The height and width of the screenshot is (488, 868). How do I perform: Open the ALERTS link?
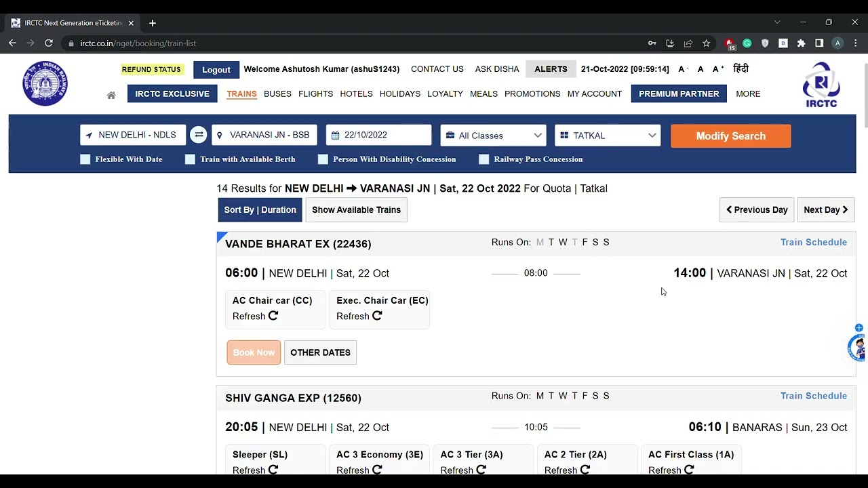[x=551, y=69]
